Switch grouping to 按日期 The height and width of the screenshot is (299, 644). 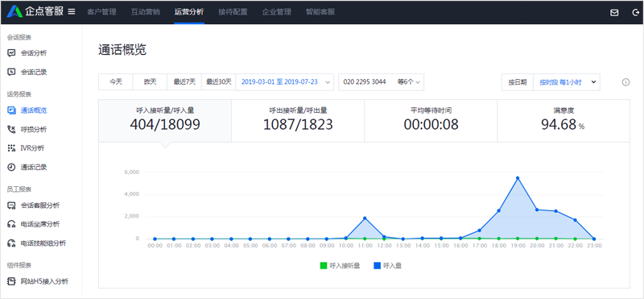click(x=518, y=82)
